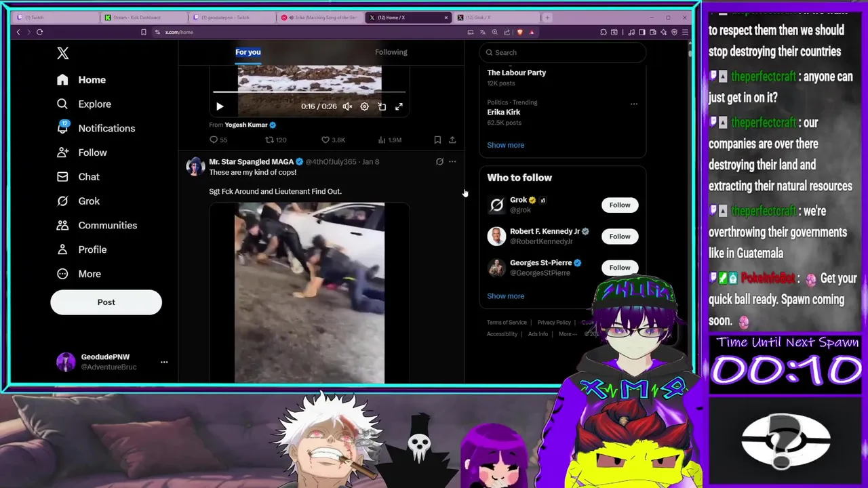This screenshot has height=488, width=868.
Task: Seek along the video progress bar
Action: pos(309,92)
